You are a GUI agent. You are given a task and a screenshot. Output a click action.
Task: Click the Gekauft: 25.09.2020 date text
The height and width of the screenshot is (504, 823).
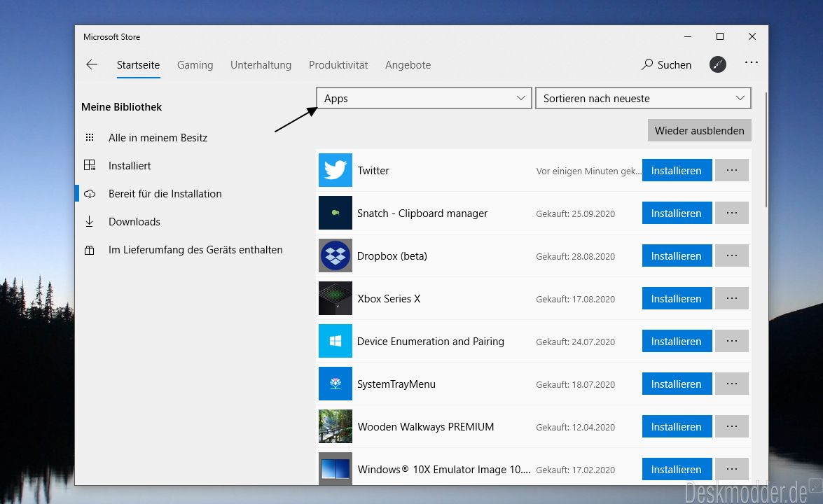click(x=575, y=213)
